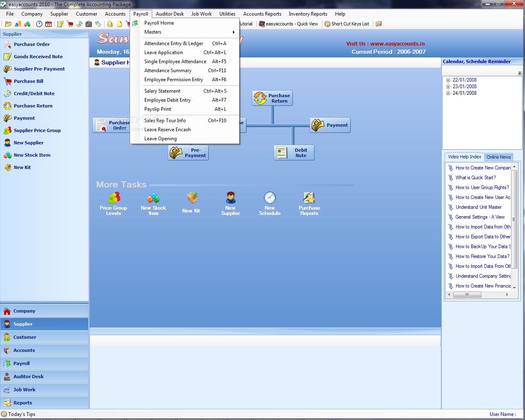
Task: Open the Accounts Reports menu
Action: tap(262, 14)
